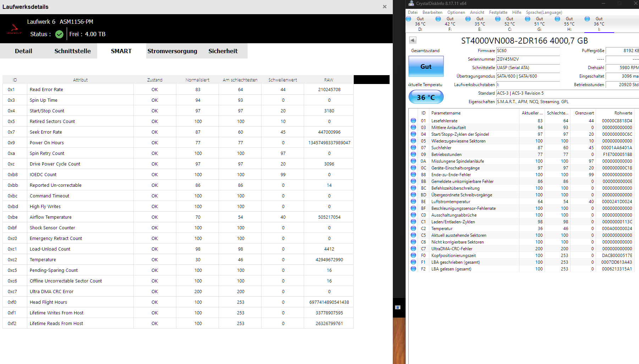The height and width of the screenshot is (364, 639).
Task: Select the SMART tab
Action: [x=121, y=51]
